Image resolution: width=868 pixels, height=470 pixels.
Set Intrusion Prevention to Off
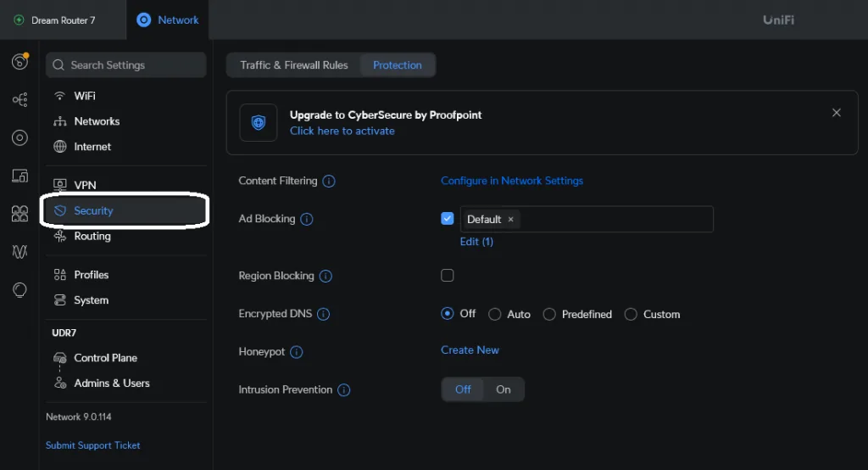click(463, 389)
